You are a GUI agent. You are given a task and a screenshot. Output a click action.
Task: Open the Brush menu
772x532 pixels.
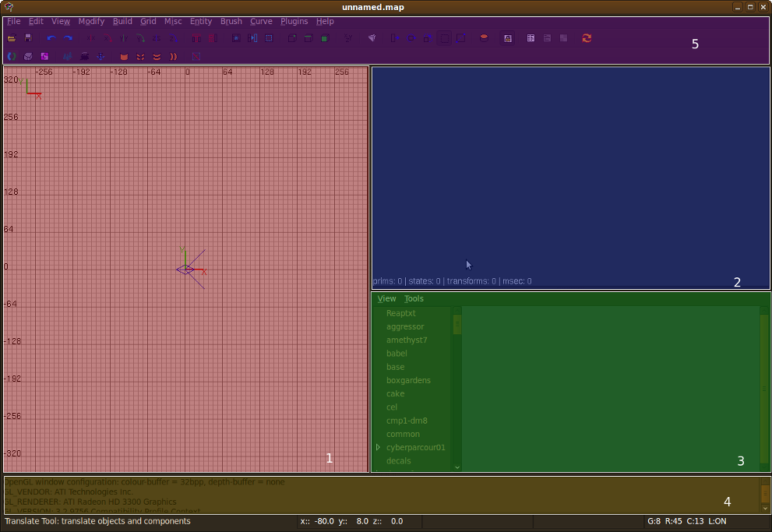click(x=231, y=22)
